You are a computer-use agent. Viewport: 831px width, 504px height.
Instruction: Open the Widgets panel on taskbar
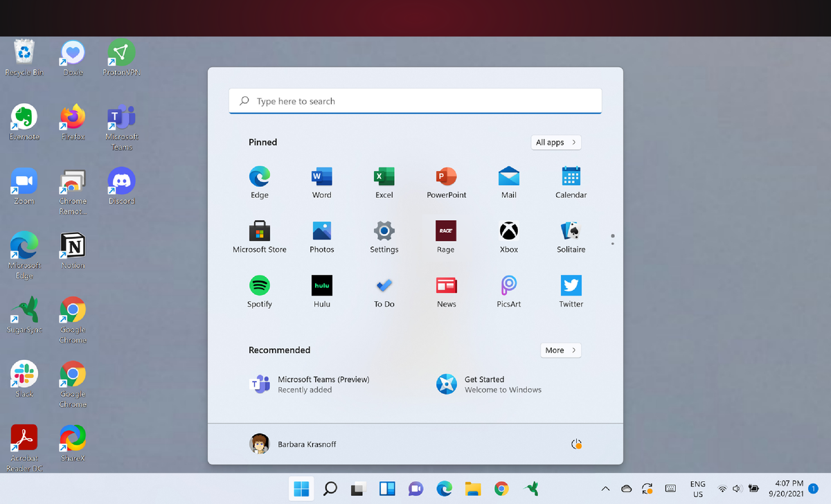[x=387, y=489]
